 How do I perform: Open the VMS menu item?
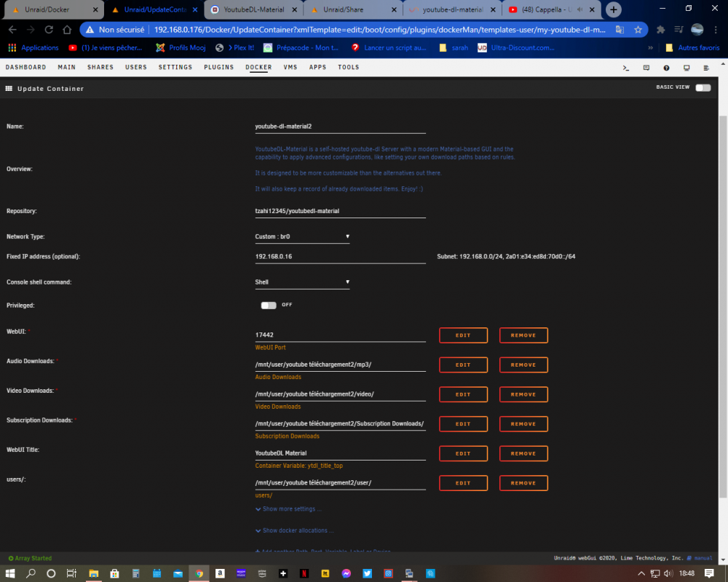tap(290, 68)
